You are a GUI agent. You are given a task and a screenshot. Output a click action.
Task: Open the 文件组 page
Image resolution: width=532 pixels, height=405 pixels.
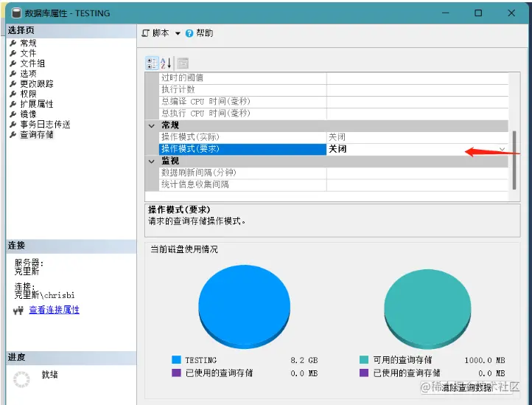pyautogui.click(x=32, y=63)
